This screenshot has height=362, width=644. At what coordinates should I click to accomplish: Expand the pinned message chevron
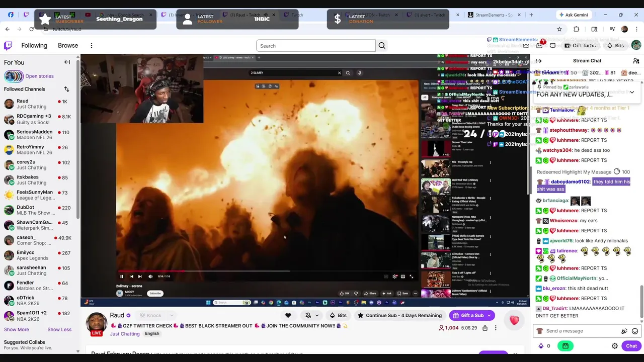point(632,92)
